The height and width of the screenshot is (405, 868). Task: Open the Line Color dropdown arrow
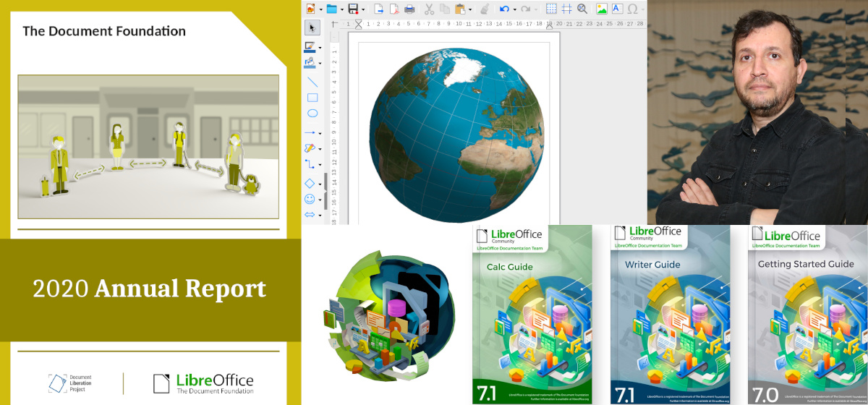pos(320,48)
